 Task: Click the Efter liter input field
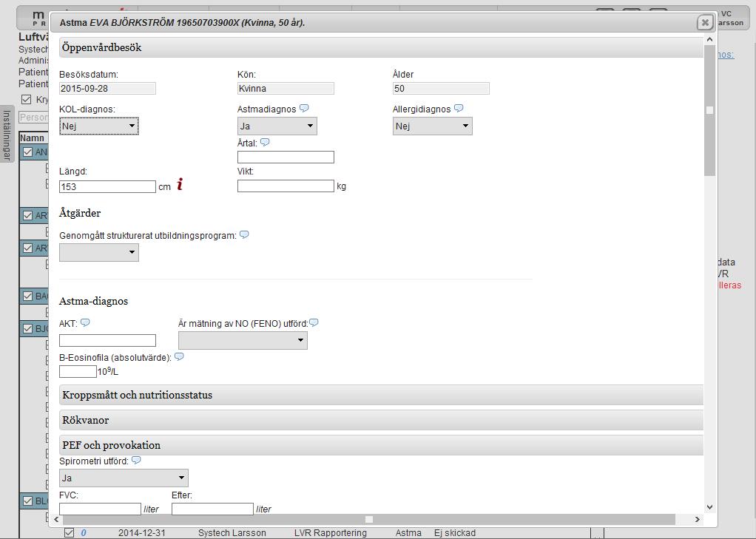212,509
